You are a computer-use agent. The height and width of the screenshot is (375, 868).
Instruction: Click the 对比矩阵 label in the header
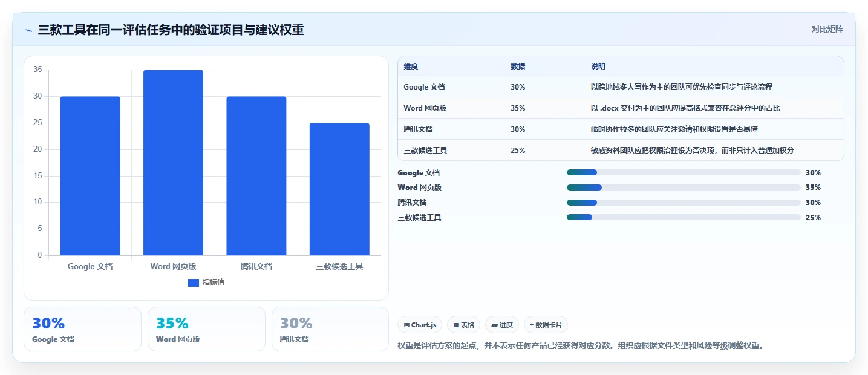[827, 29]
